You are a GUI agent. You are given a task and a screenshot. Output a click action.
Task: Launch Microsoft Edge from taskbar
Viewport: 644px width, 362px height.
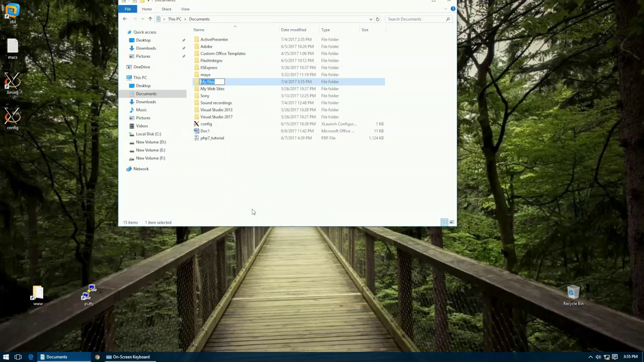click(x=31, y=357)
